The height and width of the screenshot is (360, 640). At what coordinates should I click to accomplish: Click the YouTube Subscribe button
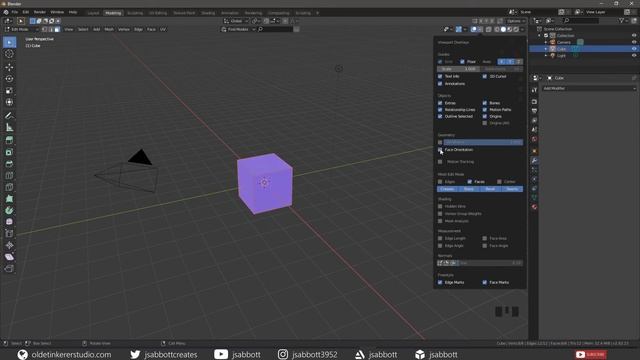(x=591, y=354)
